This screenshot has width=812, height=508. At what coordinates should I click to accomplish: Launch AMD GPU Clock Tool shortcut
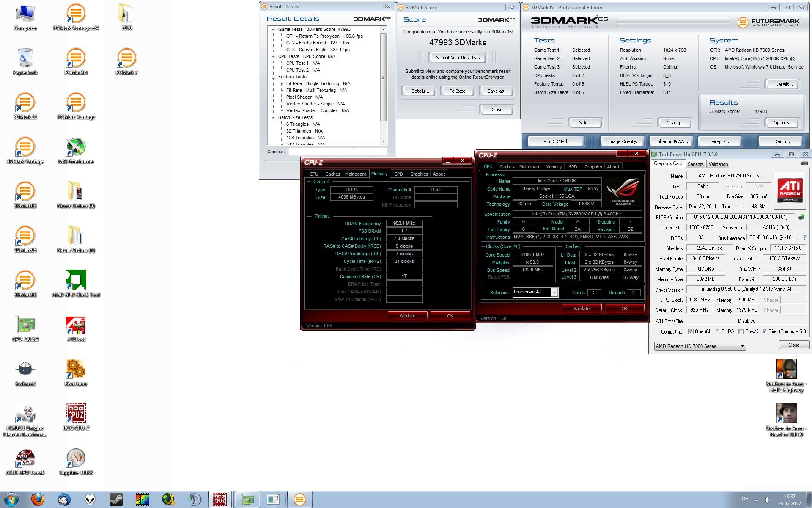pos(76,284)
